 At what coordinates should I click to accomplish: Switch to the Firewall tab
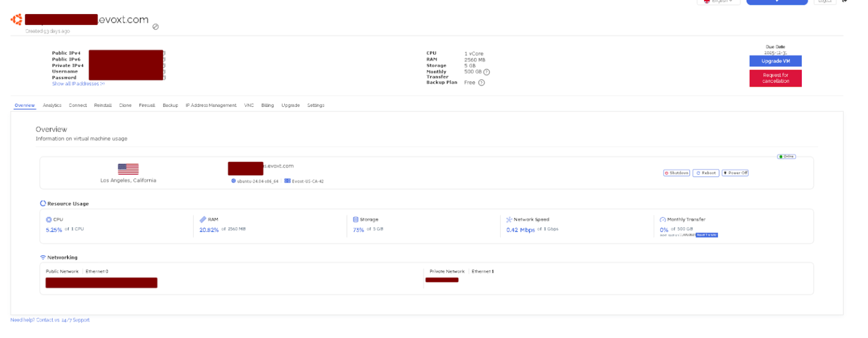coord(147,105)
